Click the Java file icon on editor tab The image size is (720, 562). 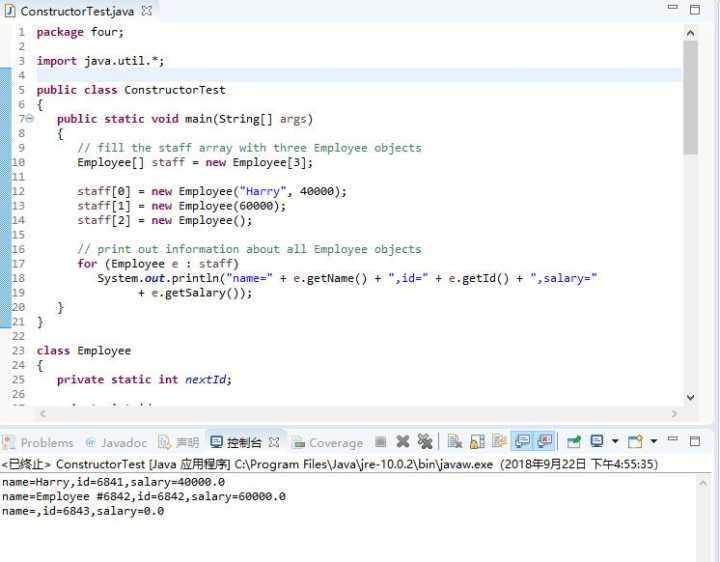click(9, 11)
